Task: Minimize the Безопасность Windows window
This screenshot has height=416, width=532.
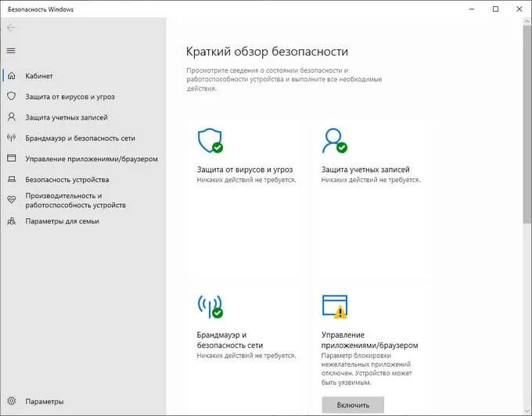Action: [472, 9]
